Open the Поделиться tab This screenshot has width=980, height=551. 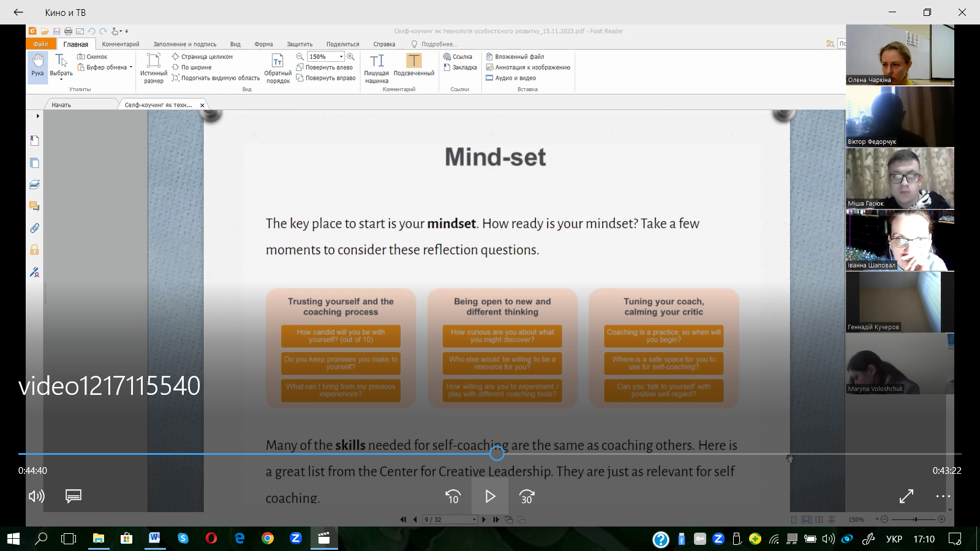point(342,44)
